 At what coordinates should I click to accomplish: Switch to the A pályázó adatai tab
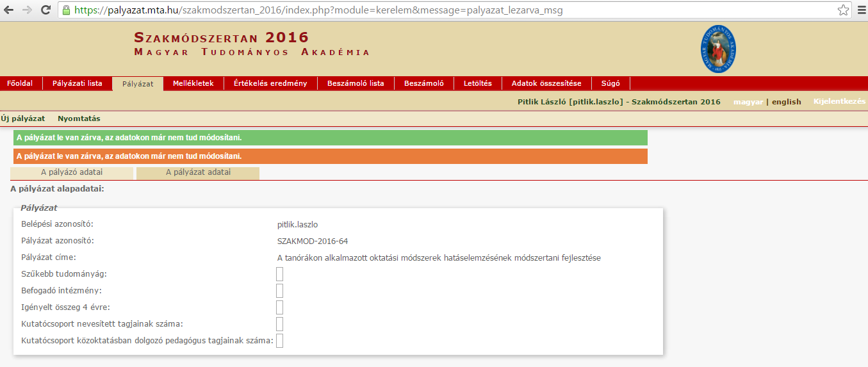pos(72,173)
